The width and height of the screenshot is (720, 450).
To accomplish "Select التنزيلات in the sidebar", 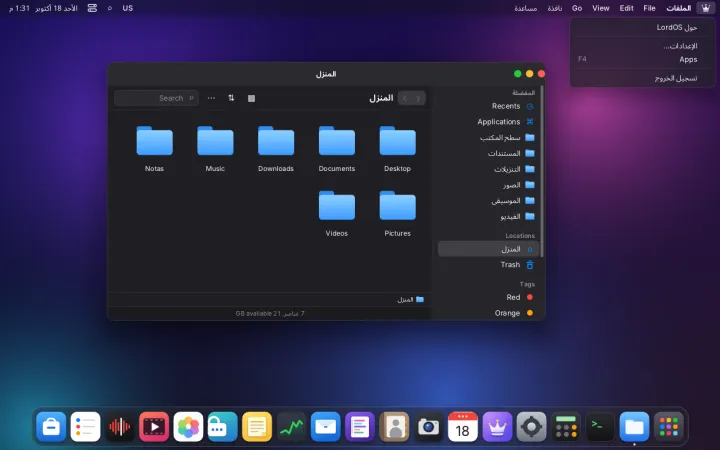I will pos(488,169).
